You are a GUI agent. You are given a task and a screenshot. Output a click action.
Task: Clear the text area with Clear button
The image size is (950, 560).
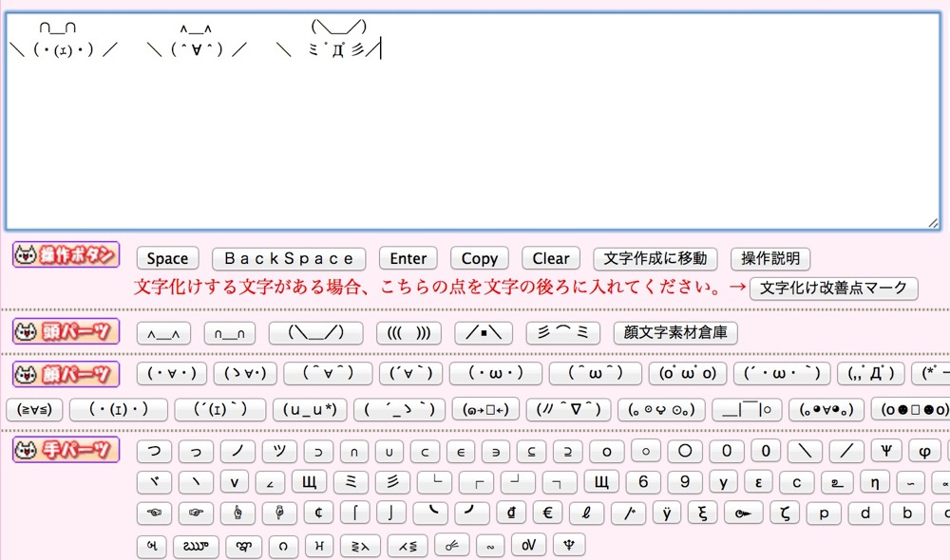(551, 258)
